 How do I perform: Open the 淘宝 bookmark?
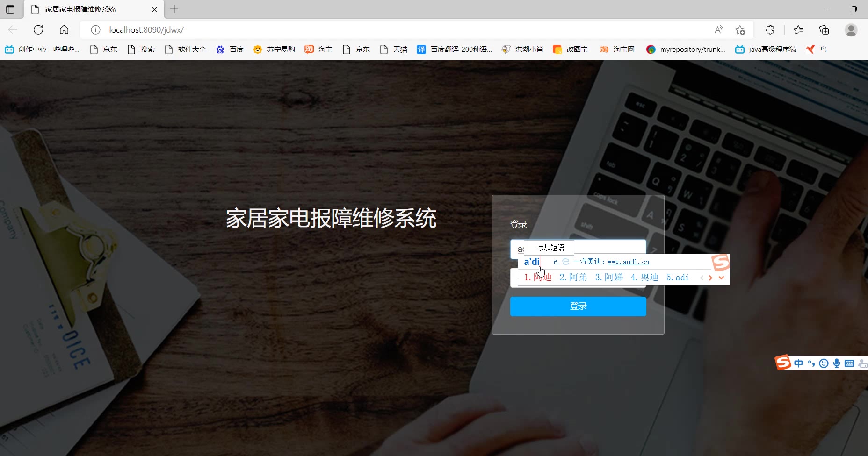[318, 50]
